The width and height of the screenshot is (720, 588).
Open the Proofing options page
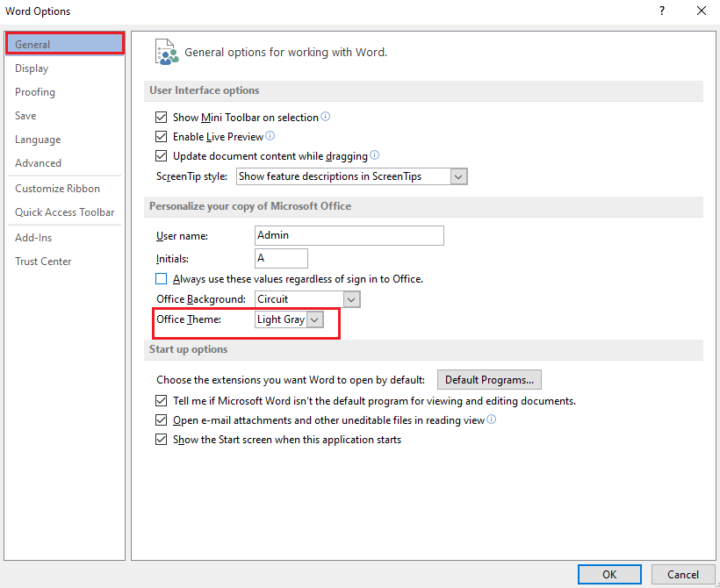click(x=65, y=92)
